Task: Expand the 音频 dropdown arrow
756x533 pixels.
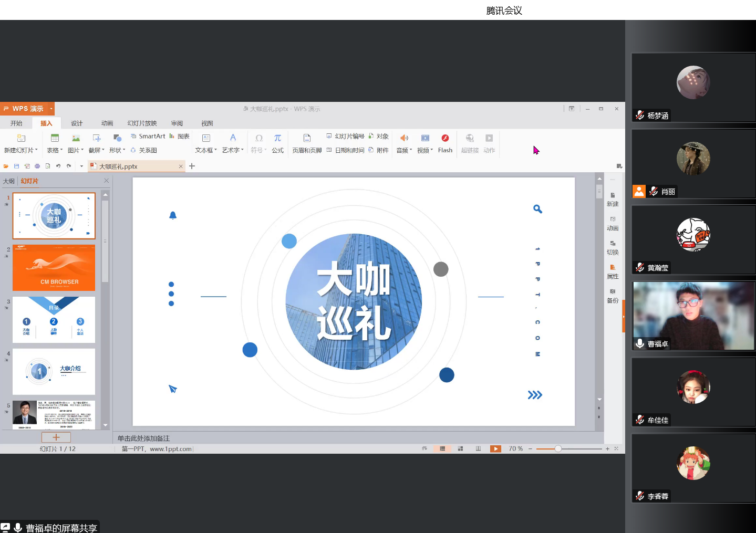Action: click(x=411, y=150)
